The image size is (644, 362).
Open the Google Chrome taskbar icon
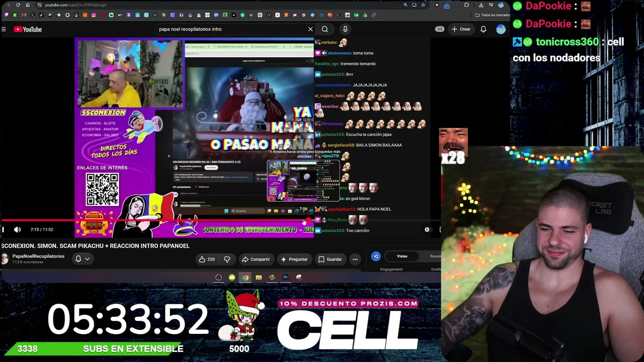[x=245, y=278]
